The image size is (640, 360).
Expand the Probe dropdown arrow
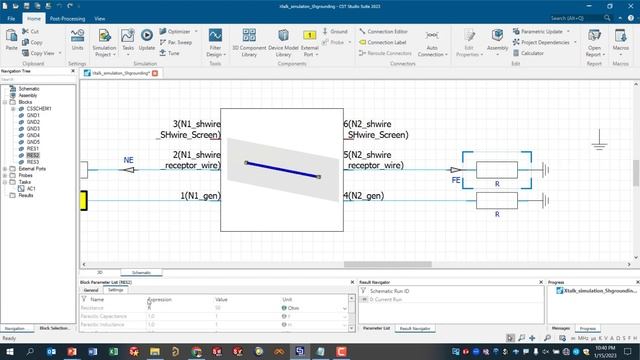click(x=349, y=42)
